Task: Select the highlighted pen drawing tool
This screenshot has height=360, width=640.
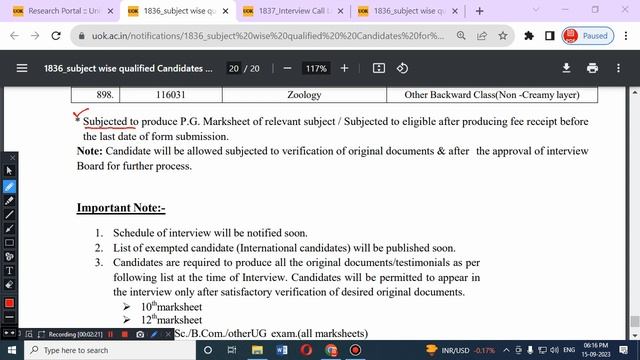Action: [x=9, y=187]
